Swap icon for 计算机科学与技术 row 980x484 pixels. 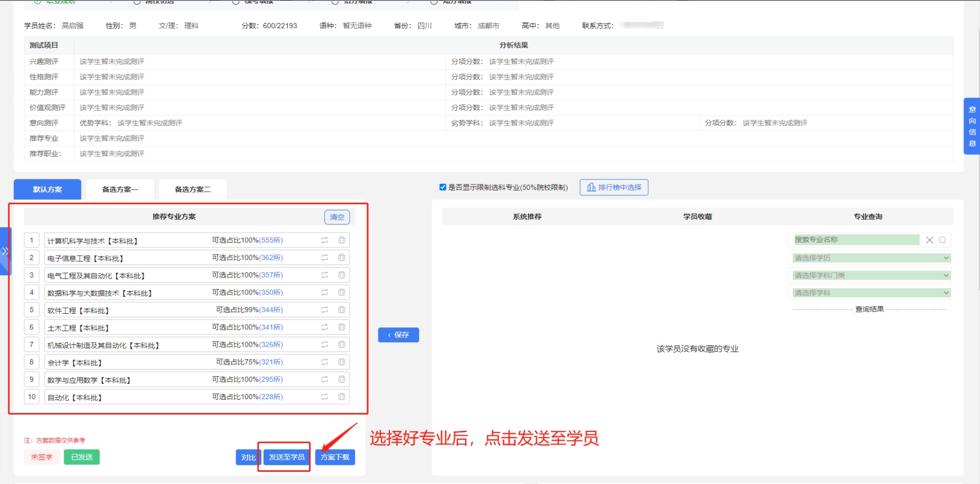(x=324, y=240)
